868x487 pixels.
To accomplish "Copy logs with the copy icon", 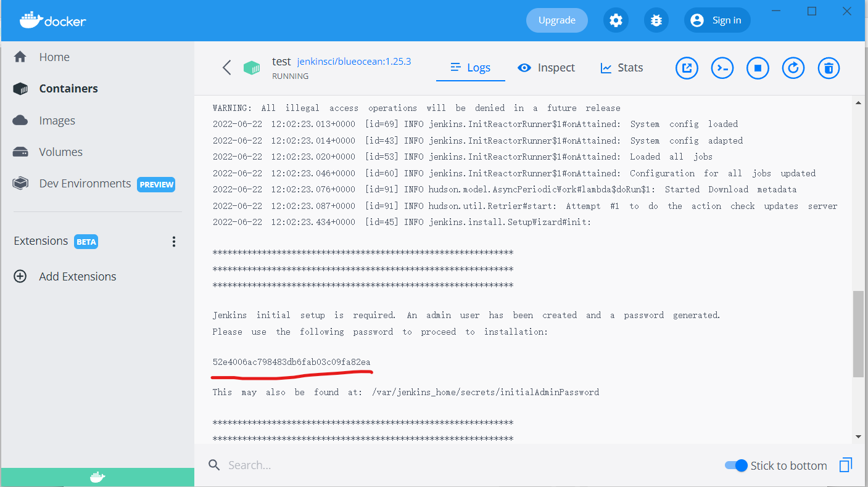I will point(846,465).
